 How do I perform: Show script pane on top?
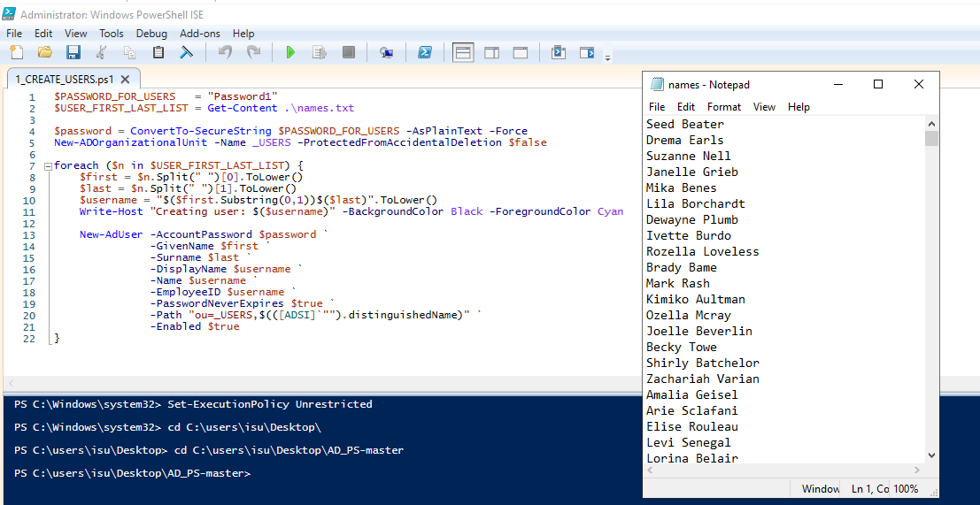pos(462,52)
